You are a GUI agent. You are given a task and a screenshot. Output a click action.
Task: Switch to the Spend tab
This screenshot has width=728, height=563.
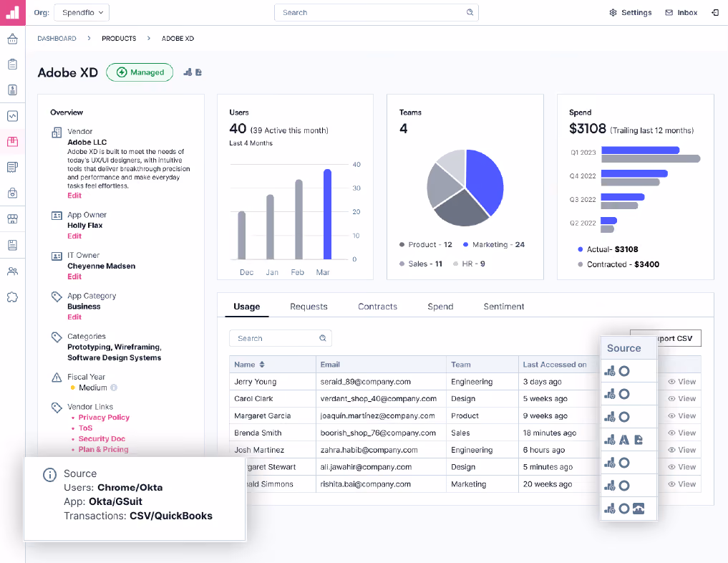(x=440, y=307)
